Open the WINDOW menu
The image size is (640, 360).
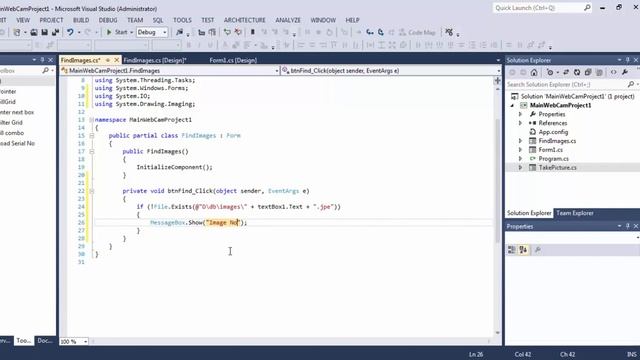(323, 20)
